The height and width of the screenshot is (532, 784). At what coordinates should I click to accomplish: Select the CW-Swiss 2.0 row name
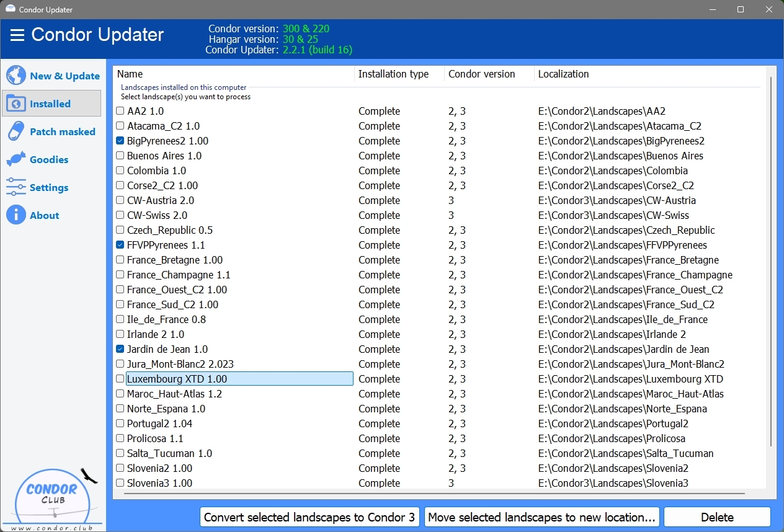(x=157, y=215)
